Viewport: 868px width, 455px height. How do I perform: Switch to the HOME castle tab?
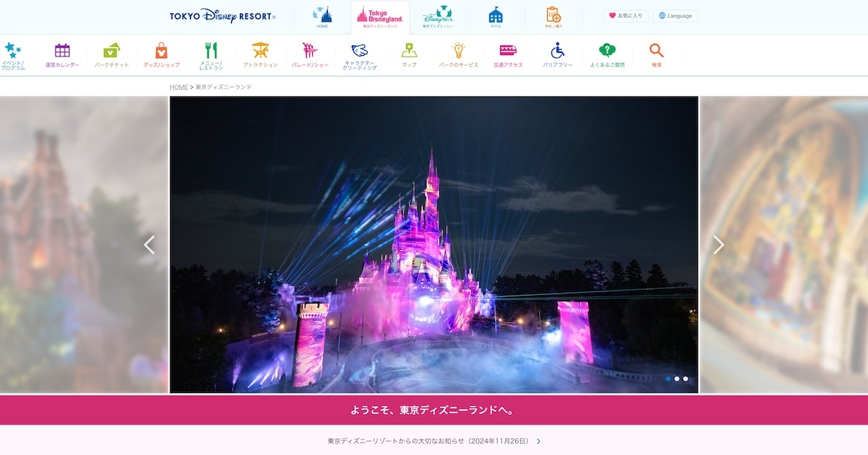(322, 17)
